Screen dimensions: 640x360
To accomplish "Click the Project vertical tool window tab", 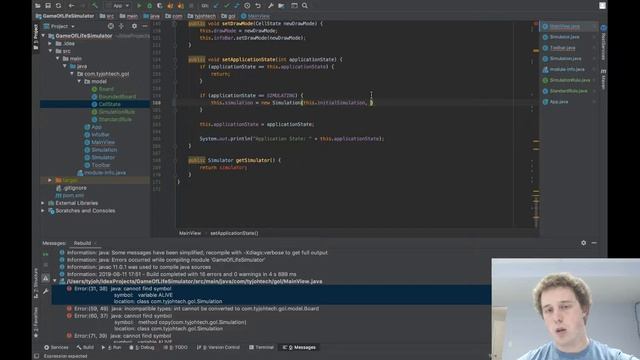I will (36, 36).
